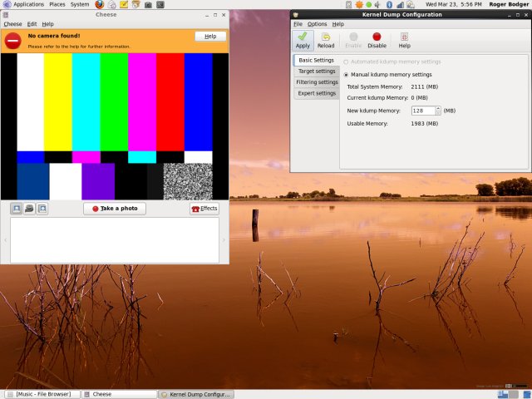The image size is (532, 399).
Task: Click the Cheese taskbar entry
Action: tap(120, 394)
